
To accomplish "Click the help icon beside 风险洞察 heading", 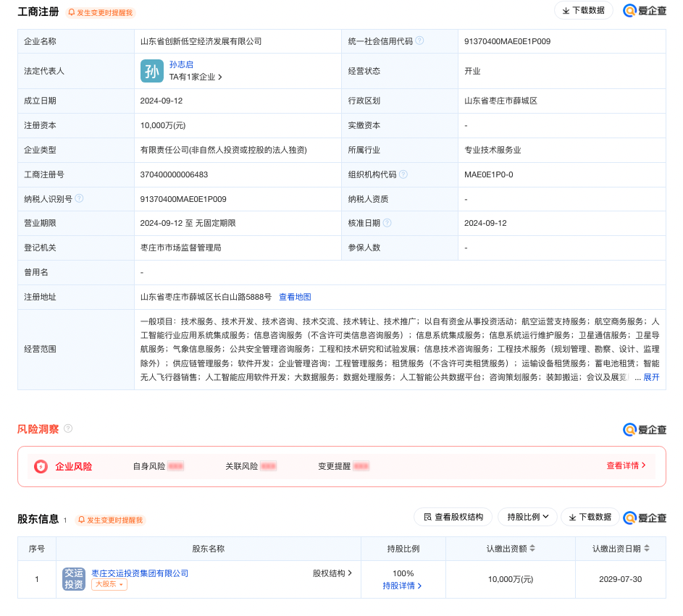I will pyautogui.click(x=68, y=429).
